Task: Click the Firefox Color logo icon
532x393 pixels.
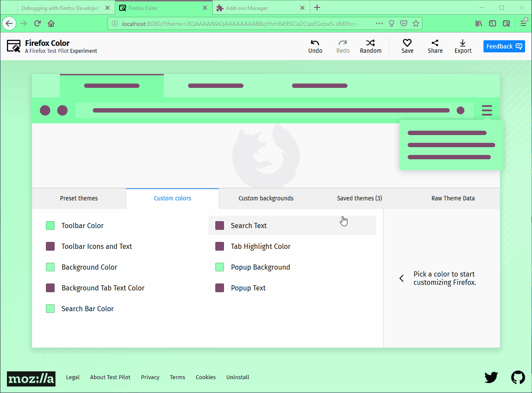Action: pyautogui.click(x=14, y=46)
